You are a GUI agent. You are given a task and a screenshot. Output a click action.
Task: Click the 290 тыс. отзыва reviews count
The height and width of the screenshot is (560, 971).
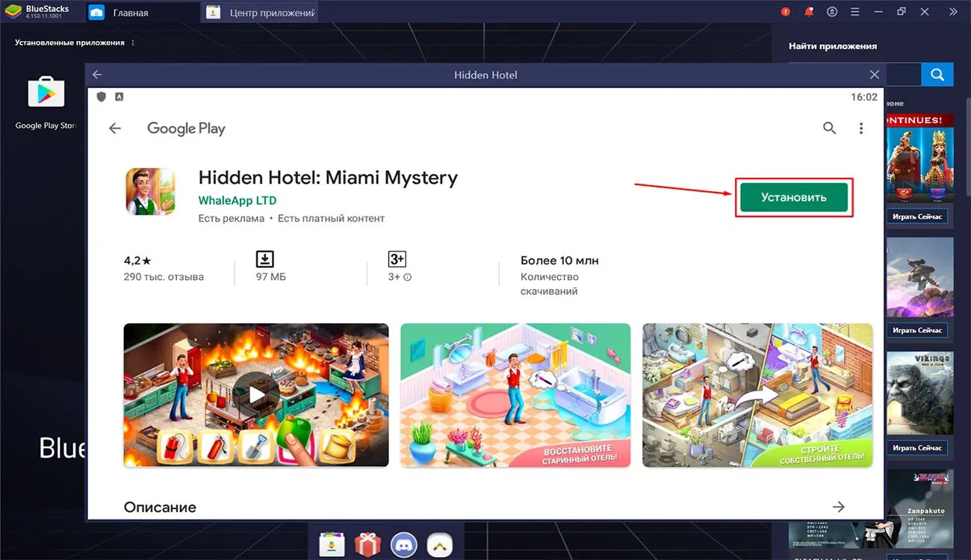pyautogui.click(x=164, y=277)
